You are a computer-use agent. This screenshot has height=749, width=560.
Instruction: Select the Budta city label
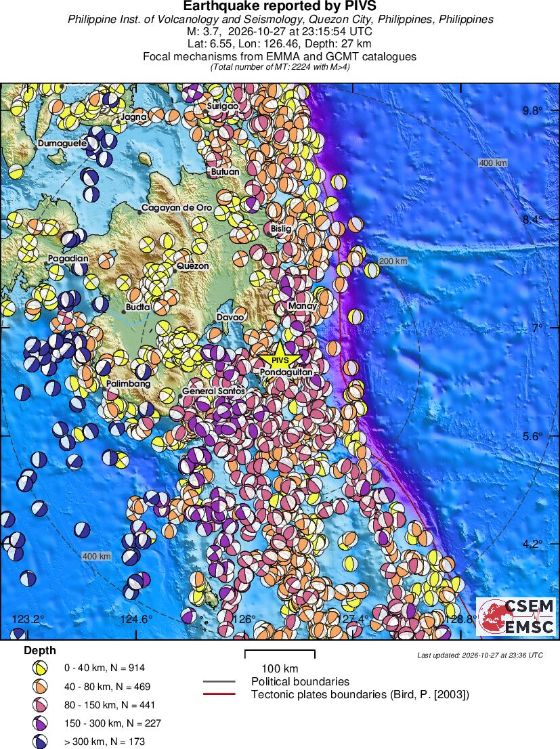point(137,307)
